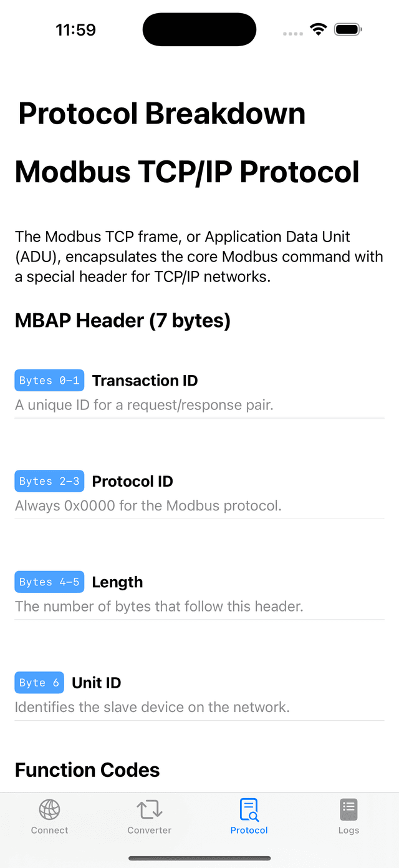Tap the Byte 6 badge
The width and height of the screenshot is (399, 868).
[x=39, y=682]
